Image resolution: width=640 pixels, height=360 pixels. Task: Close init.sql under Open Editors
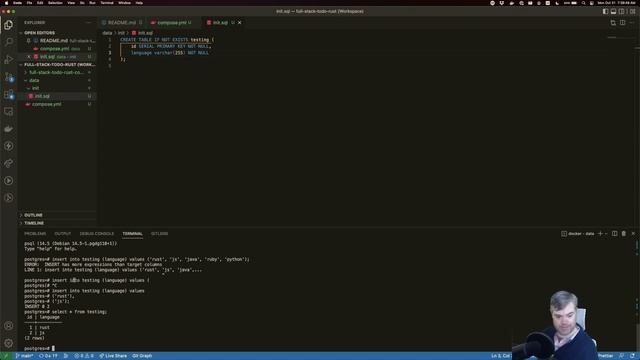click(x=29, y=57)
